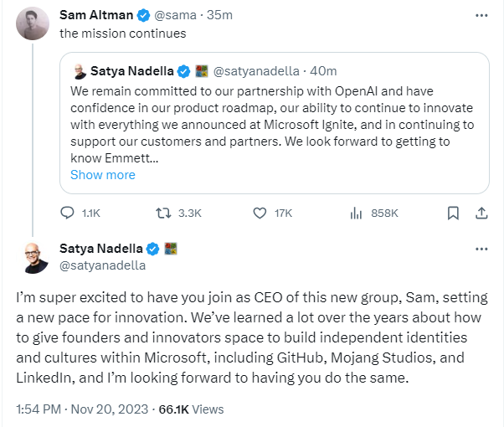This screenshot has width=504, height=427.
Task: Bookmark Sam Altman's tweet
Action: click(x=453, y=213)
